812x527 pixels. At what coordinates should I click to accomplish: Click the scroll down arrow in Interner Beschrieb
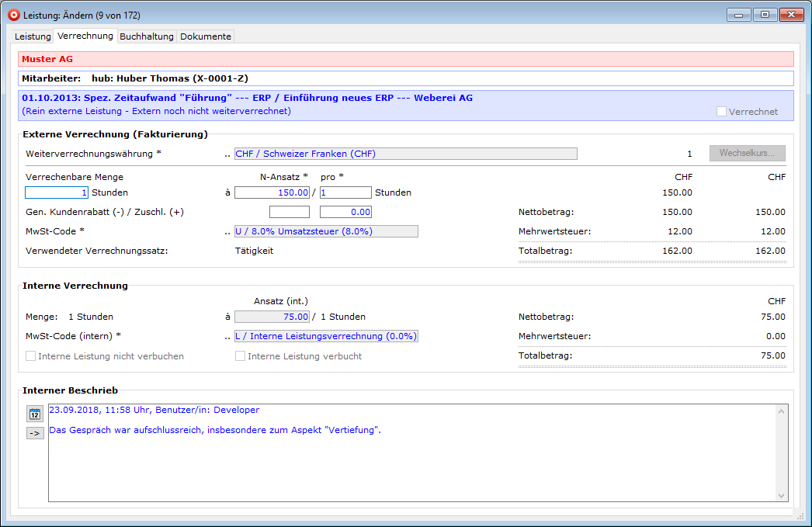[782, 495]
